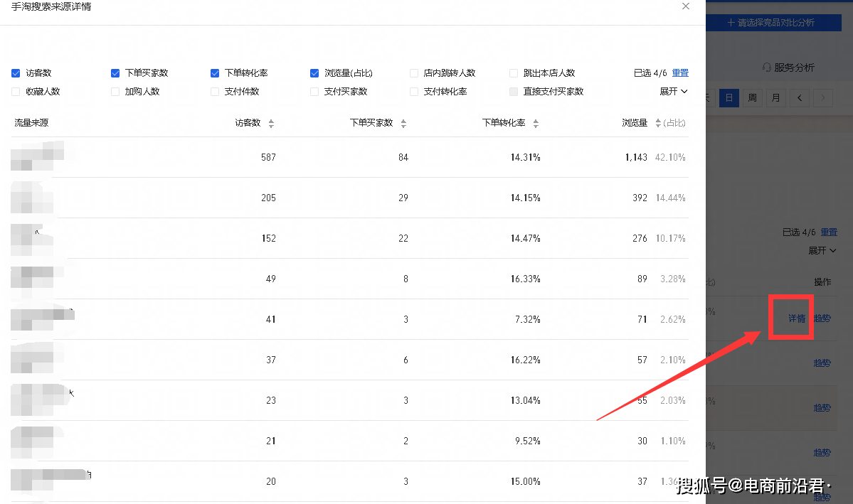Close the 手淘搜索来源详情 dialog
This screenshot has height=504, width=853.
coord(685,6)
